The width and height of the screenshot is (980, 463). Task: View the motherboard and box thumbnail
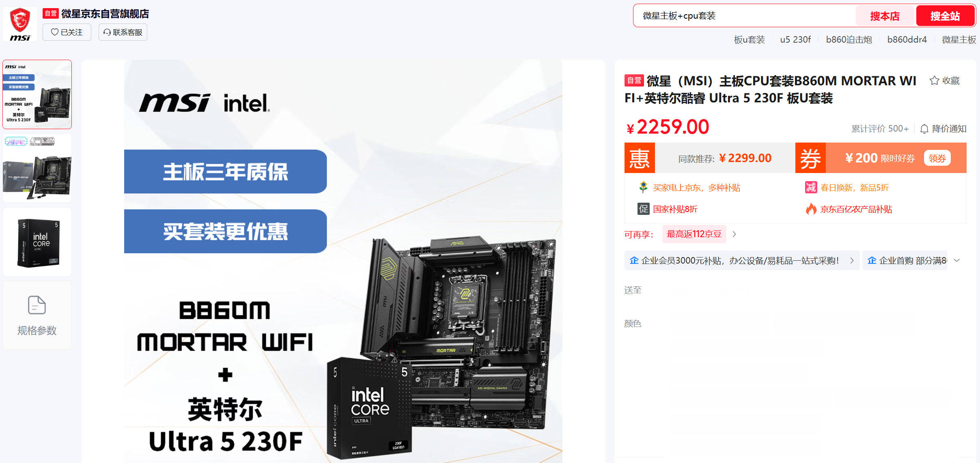(x=37, y=168)
